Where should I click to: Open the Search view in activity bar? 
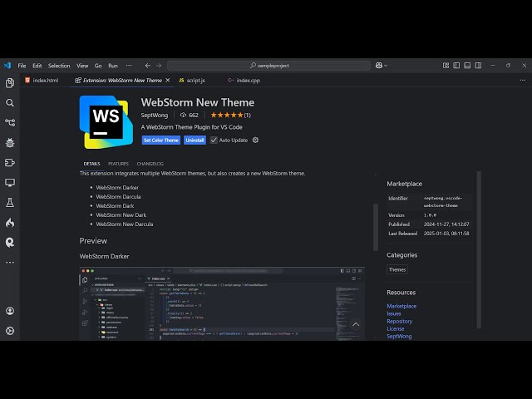click(x=10, y=103)
